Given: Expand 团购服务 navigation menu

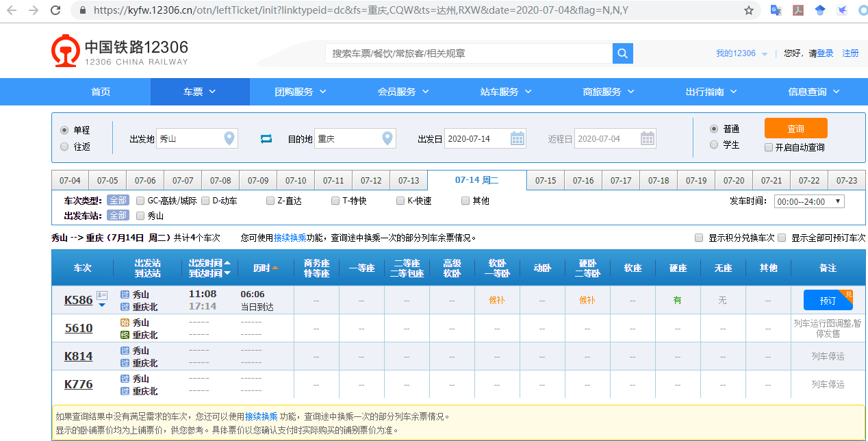Looking at the screenshot, I should pos(301,92).
